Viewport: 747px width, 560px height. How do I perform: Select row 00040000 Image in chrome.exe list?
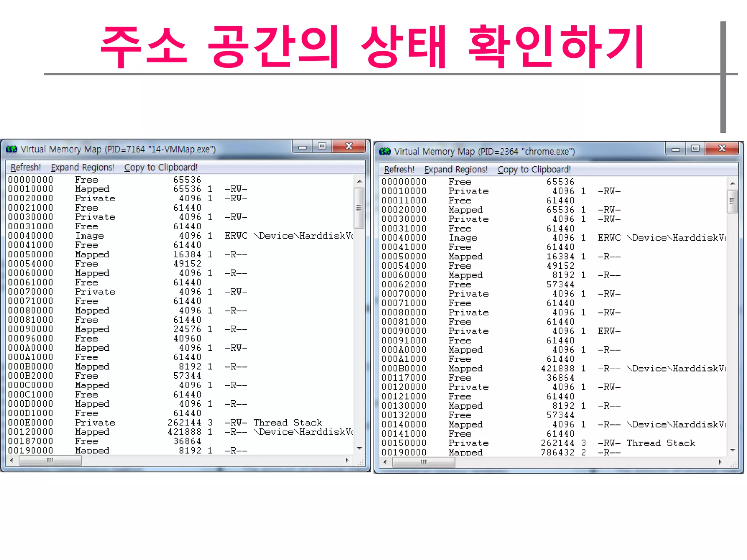tap(554, 238)
